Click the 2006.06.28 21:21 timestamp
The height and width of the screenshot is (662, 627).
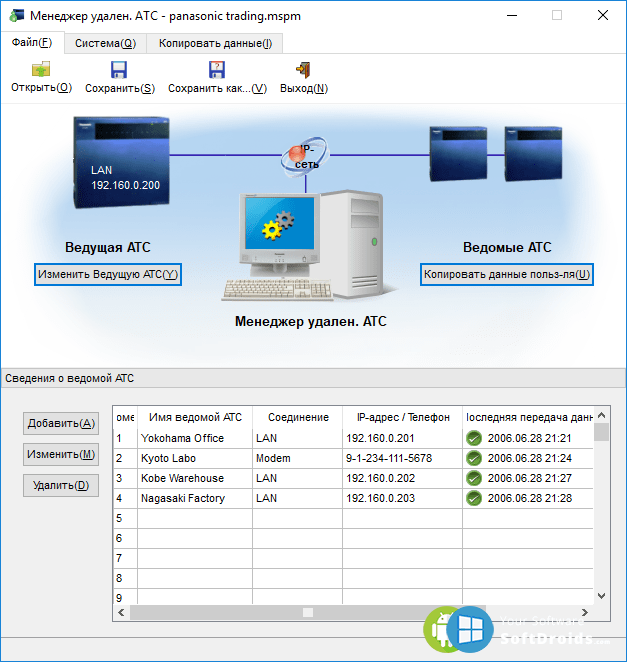point(529,438)
